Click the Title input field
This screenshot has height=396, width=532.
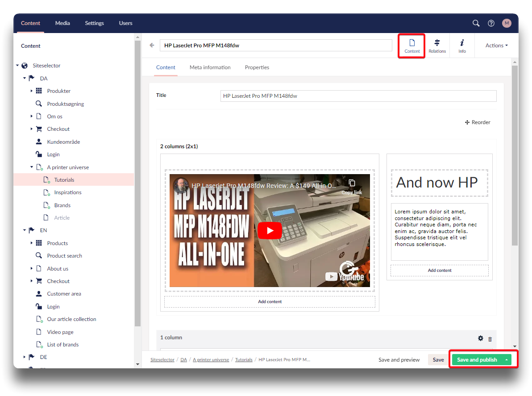(x=358, y=96)
